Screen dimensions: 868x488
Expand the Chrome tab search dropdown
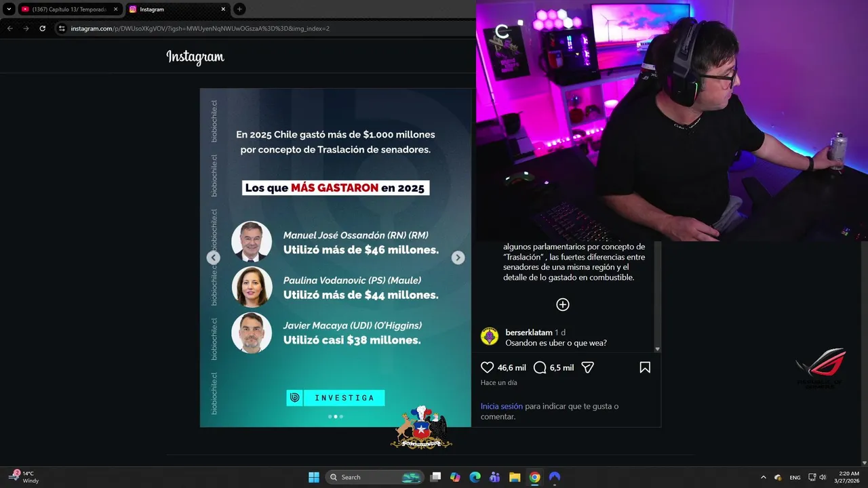pos(9,9)
